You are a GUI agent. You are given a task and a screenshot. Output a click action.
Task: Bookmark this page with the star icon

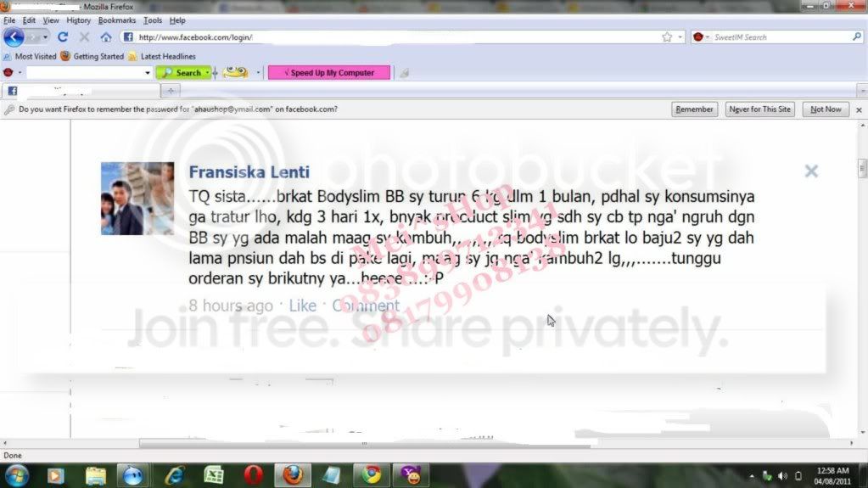[667, 36]
